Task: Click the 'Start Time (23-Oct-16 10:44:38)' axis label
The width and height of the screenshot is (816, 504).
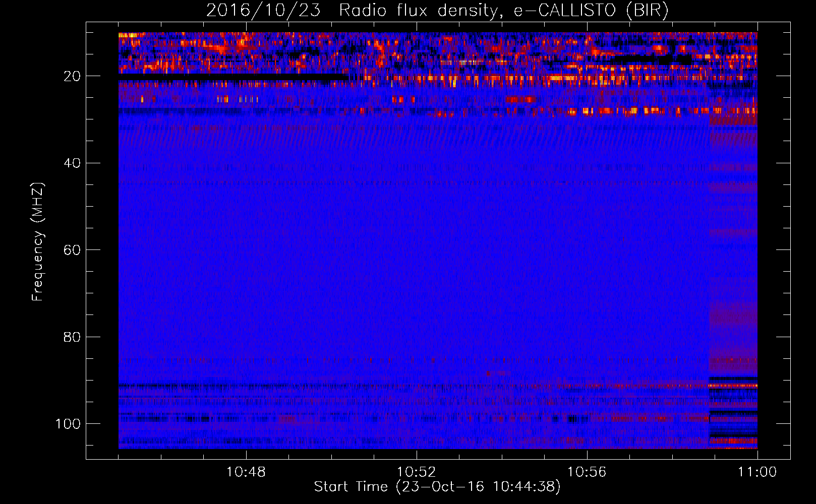Action: [437, 487]
